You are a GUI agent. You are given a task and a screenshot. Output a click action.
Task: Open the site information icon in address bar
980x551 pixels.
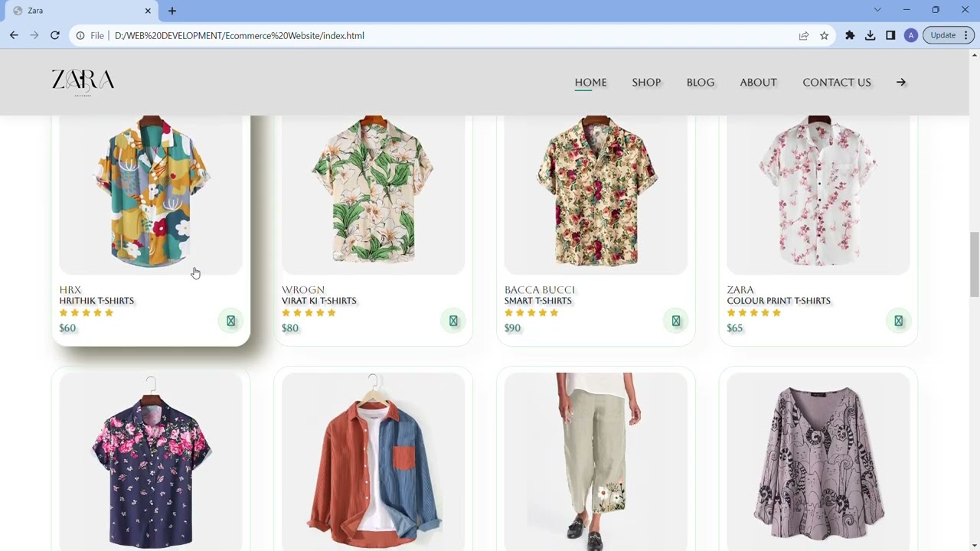click(x=80, y=35)
